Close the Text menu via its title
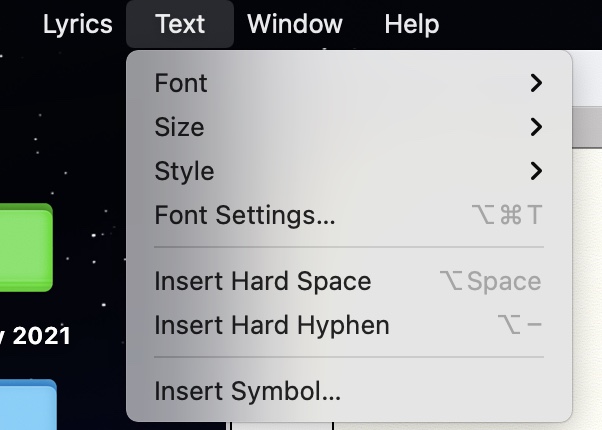602x430 pixels. (x=180, y=24)
